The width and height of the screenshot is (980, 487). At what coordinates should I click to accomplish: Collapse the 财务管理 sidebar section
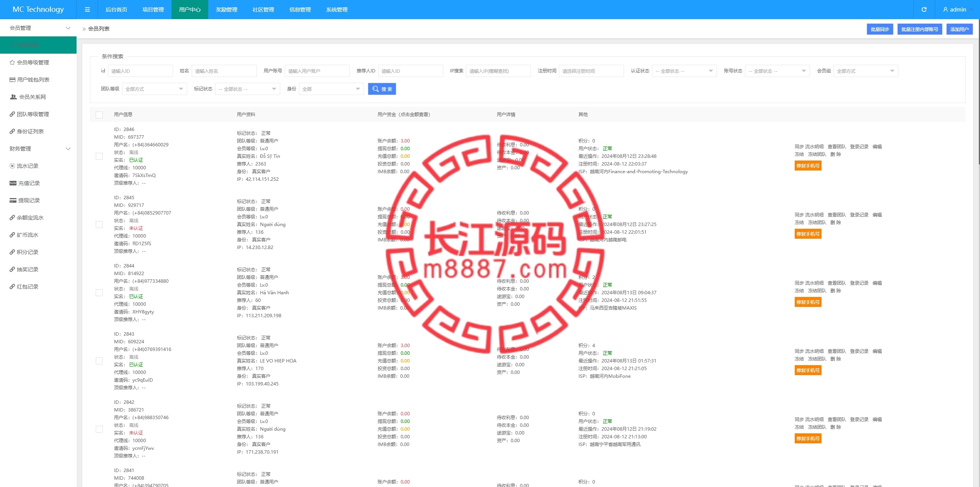(38, 149)
